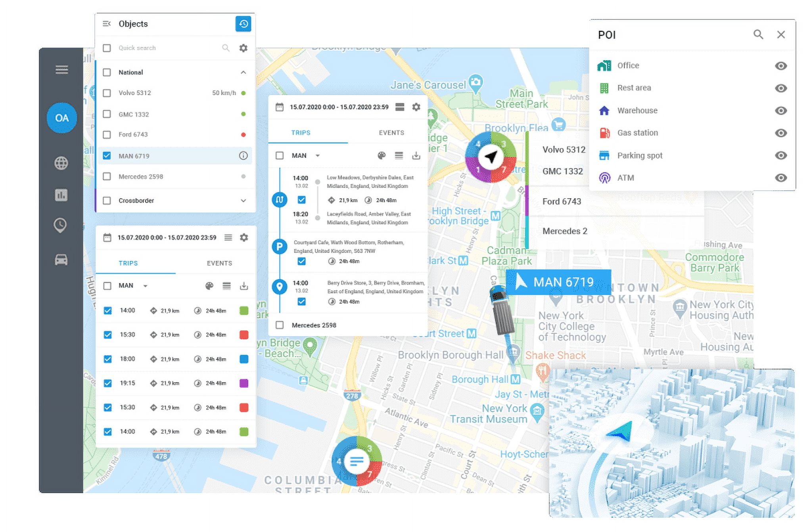Select the Trips tab in lower left panel
Screen dimensions: 809x532
click(x=128, y=263)
